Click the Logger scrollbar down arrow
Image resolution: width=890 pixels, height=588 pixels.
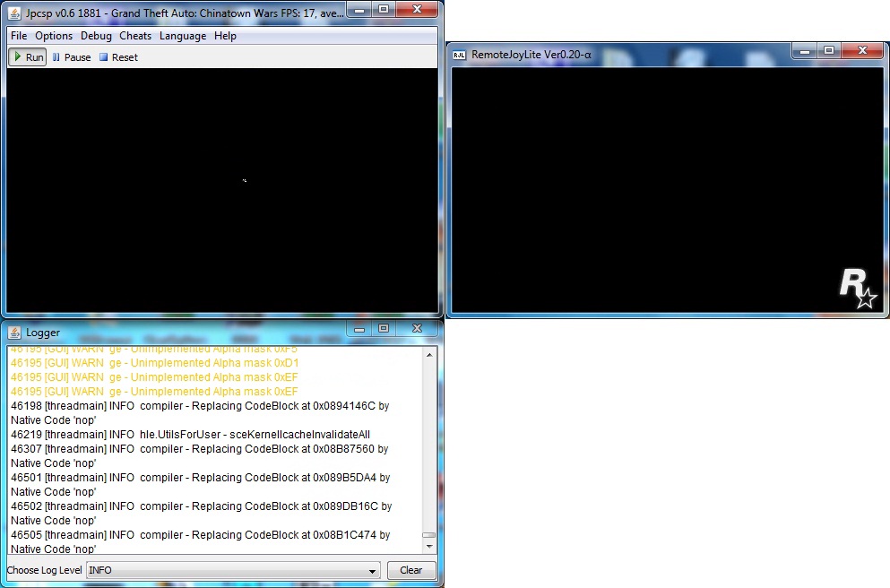(428, 546)
